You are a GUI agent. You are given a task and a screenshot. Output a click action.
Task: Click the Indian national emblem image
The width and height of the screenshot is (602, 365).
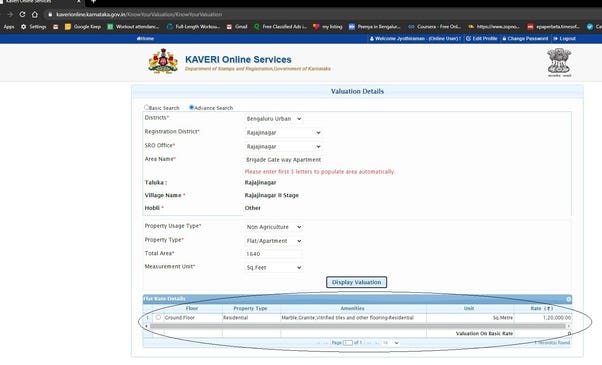point(559,62)
